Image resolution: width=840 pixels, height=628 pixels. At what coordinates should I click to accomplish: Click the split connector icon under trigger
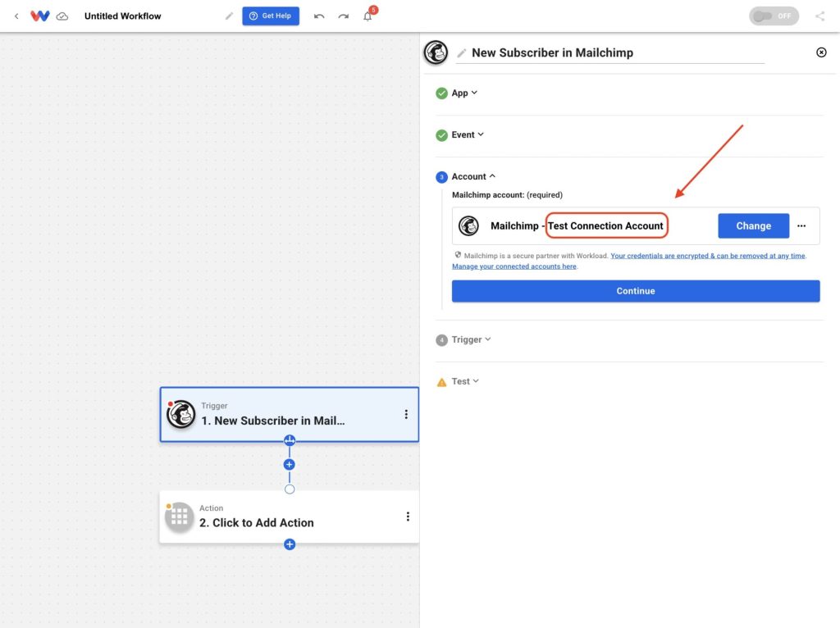[290, 440]
